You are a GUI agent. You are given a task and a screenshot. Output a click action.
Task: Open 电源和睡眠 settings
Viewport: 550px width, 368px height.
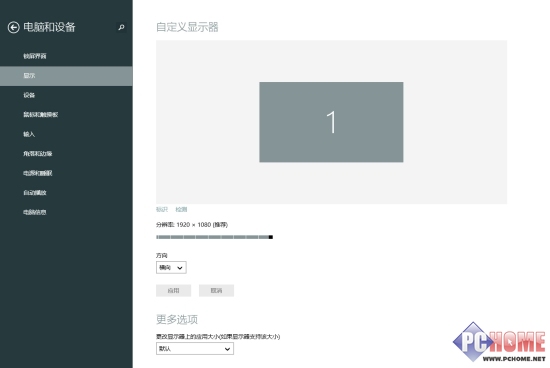pyautogui.click(x=38, y=173)
